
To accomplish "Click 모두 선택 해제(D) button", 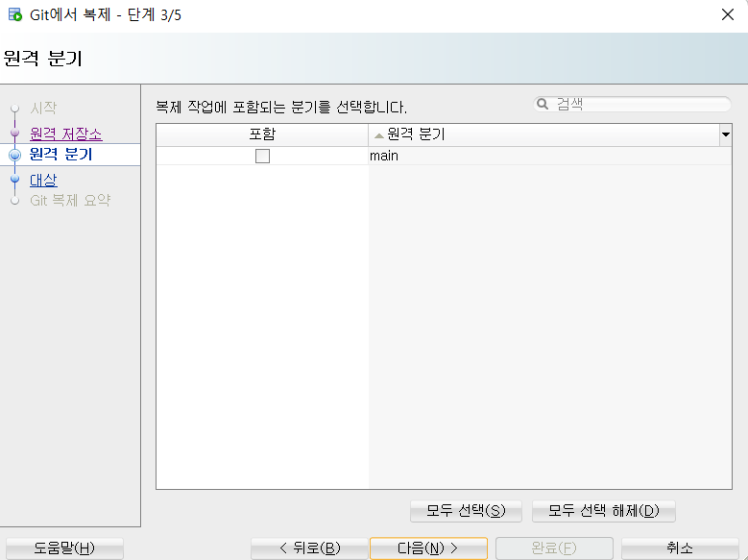I will (603, 511).
